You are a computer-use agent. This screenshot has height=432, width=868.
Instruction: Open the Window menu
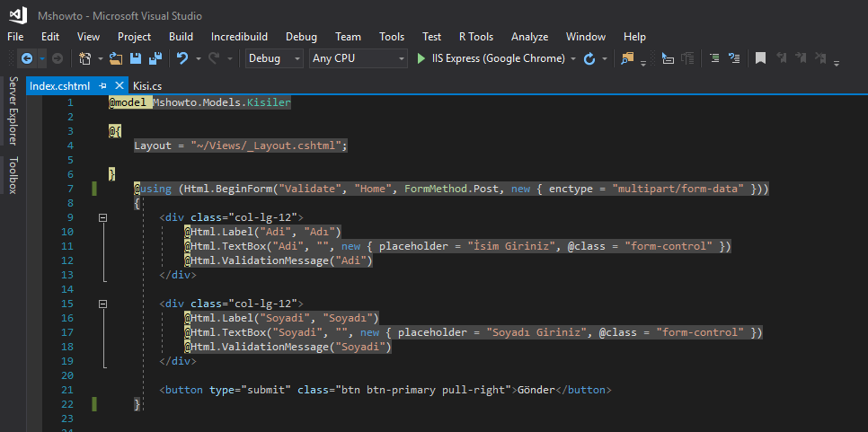tap(586, 37)
